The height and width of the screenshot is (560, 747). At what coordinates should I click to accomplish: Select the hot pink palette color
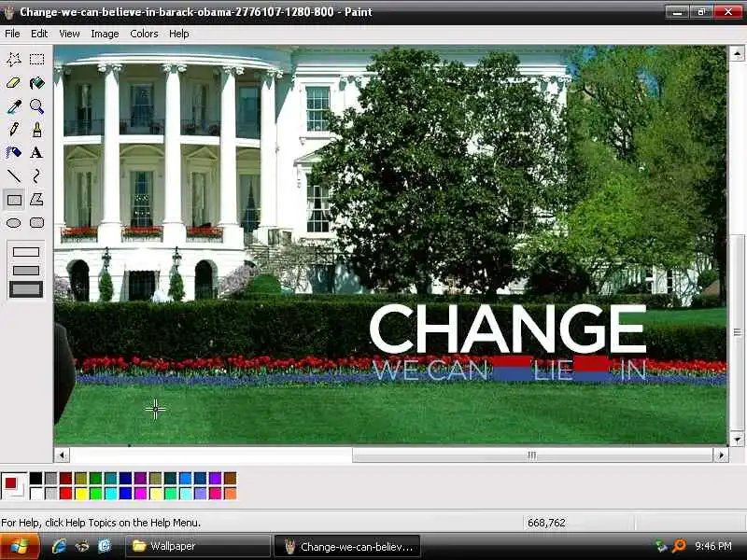[x=216, y=494]
